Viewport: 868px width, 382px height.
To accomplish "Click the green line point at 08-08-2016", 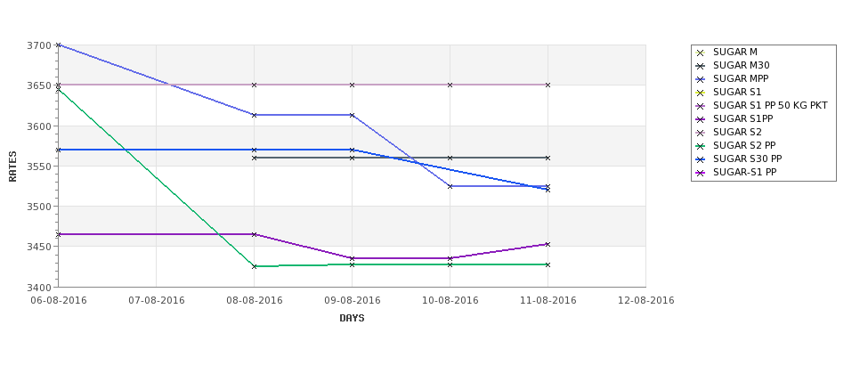I will pyautogui.click(x=254, y=266).
